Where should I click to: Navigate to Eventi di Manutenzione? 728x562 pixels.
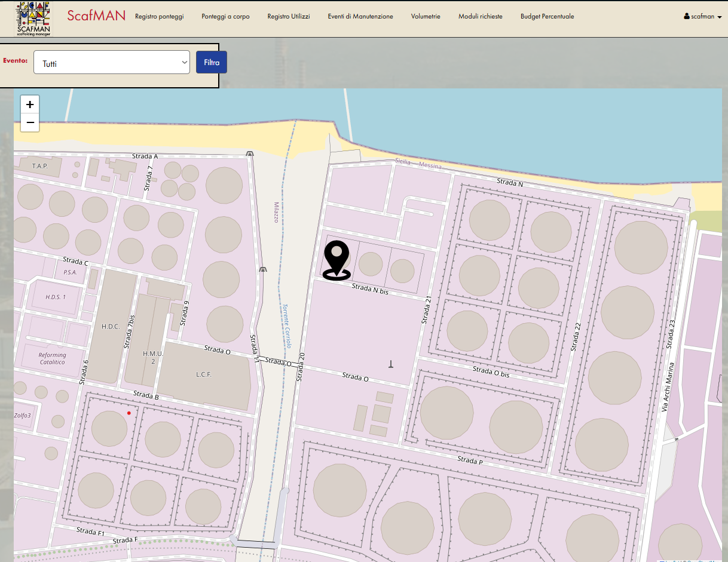click(x=360, y=17)
